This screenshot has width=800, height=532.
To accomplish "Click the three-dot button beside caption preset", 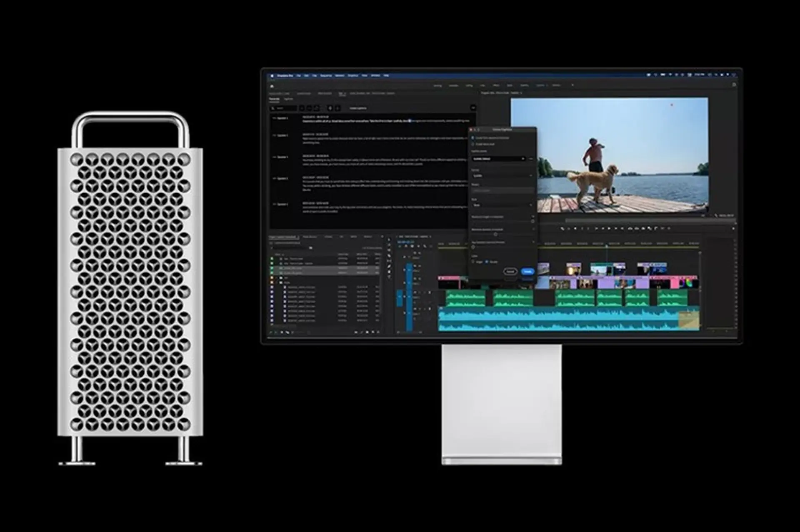I will tap(531, 159).
